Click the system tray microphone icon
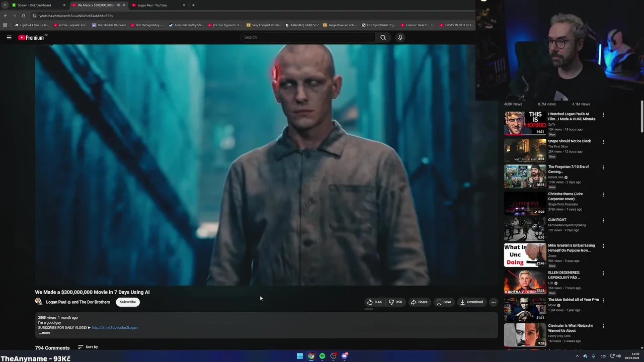The width and height of the screenshot is (644, 362). pyautogui.click(x=593, y=356)
